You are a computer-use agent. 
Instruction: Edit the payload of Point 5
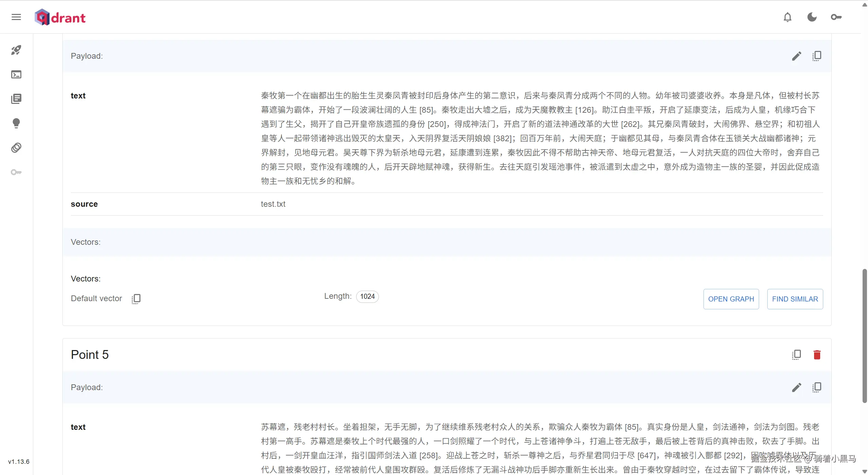coord(796,387)
